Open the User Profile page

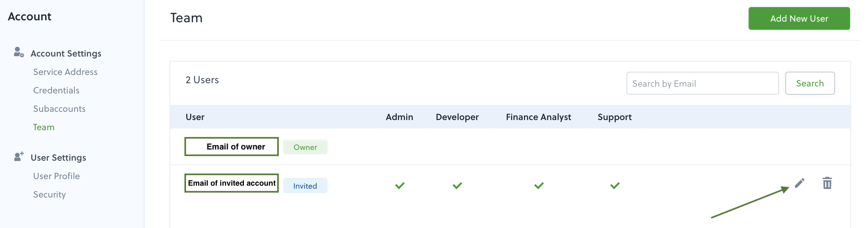(57, 176)
